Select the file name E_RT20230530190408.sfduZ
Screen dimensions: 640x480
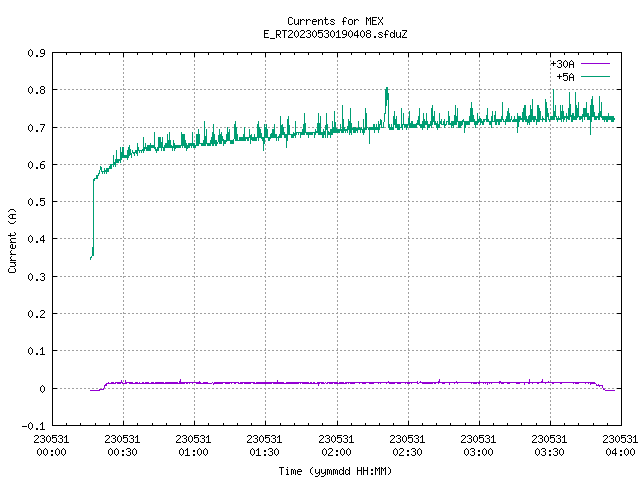click(335, 34)
